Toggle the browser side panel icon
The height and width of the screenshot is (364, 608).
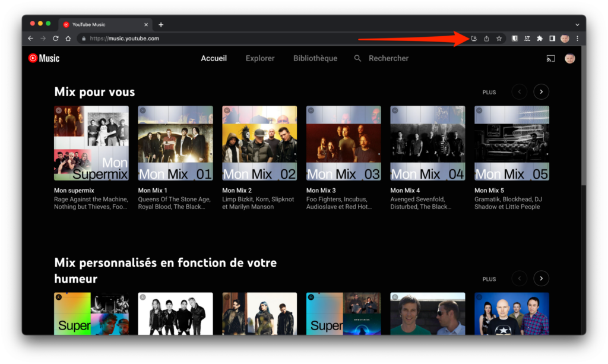(552, 39)
